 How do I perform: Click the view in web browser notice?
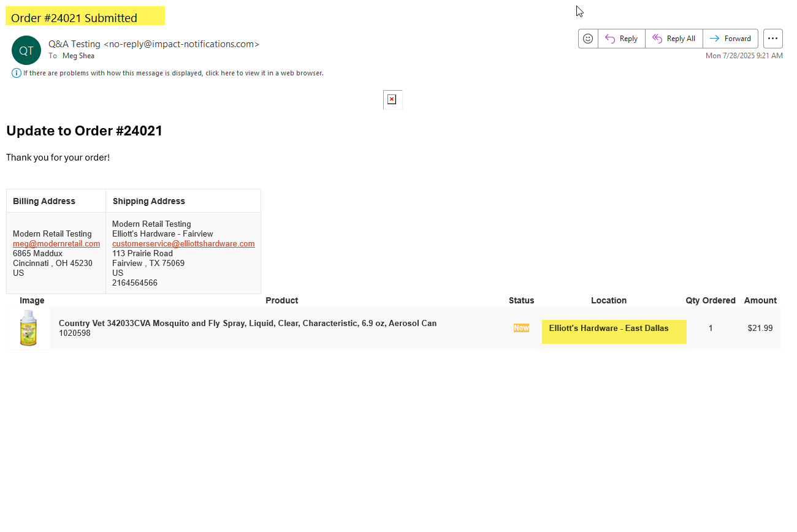point(173,73)
